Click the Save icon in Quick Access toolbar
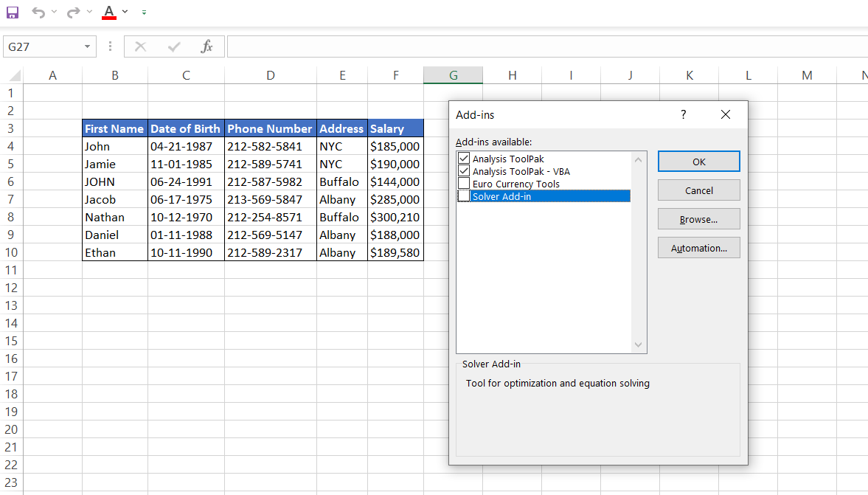 pos(13,13)
